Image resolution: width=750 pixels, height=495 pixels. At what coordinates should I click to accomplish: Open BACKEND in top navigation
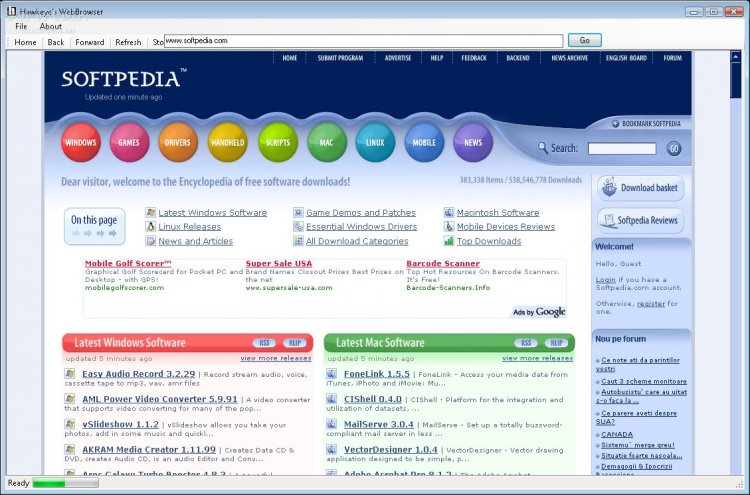518,58
